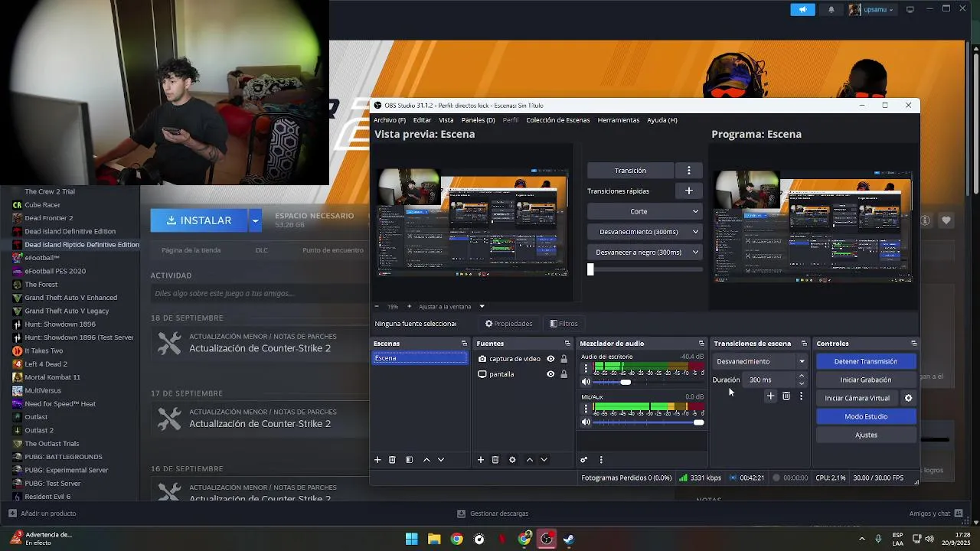Add a new scene with plus icon

pyautogui.click(x=377, y=460)
